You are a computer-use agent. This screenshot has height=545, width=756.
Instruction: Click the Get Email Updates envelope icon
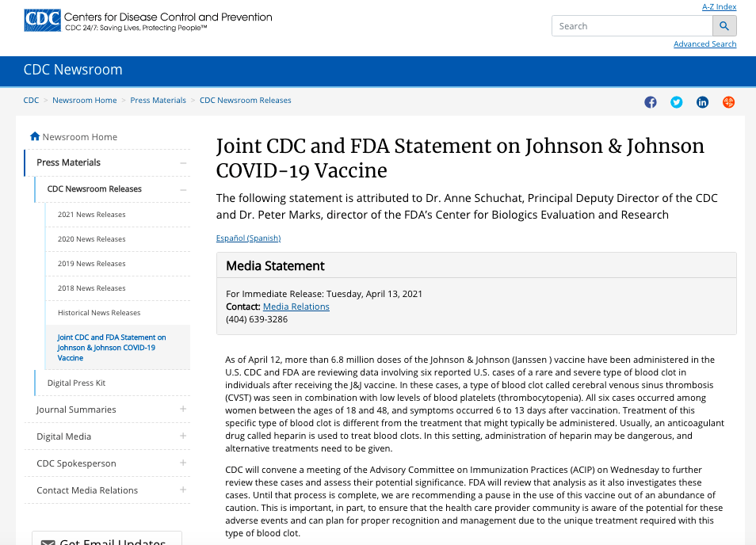coord(48,543)
